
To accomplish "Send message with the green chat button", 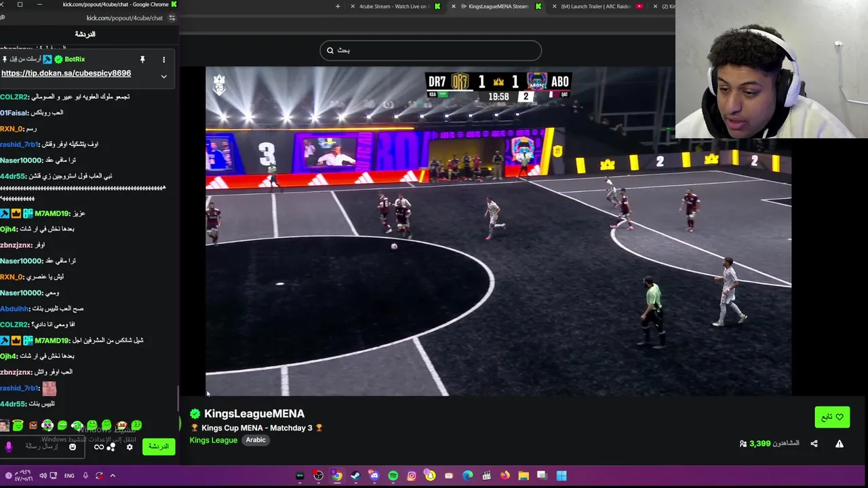I will (x=158, y=447).
